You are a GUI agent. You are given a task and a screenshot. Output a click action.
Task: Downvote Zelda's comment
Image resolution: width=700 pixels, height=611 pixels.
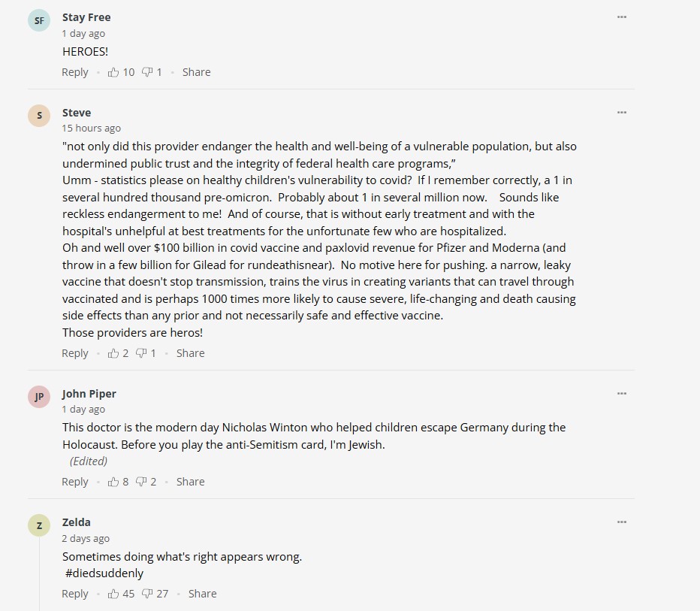click(147, 594)
